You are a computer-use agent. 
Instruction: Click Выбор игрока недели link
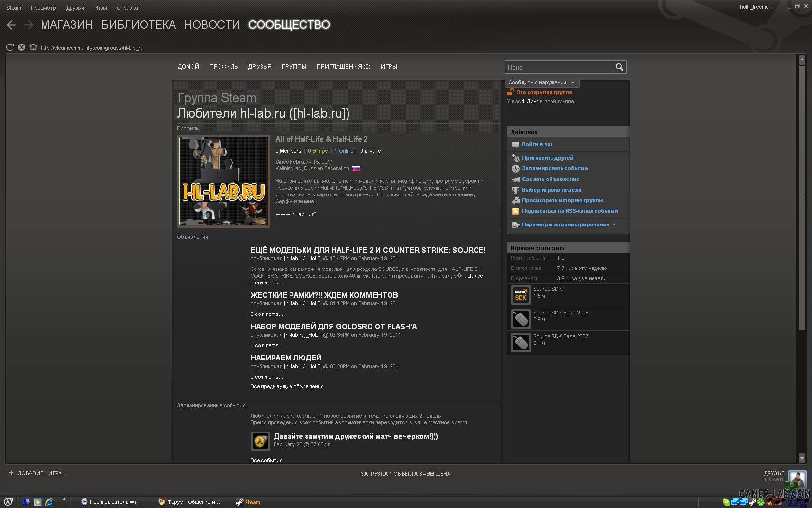(x=552, y=190)
